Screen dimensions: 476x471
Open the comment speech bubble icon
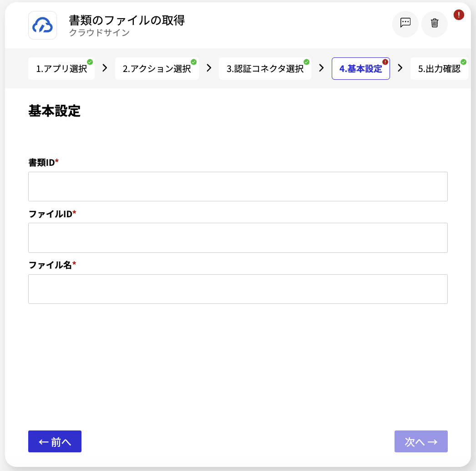[x=405, y=24]
